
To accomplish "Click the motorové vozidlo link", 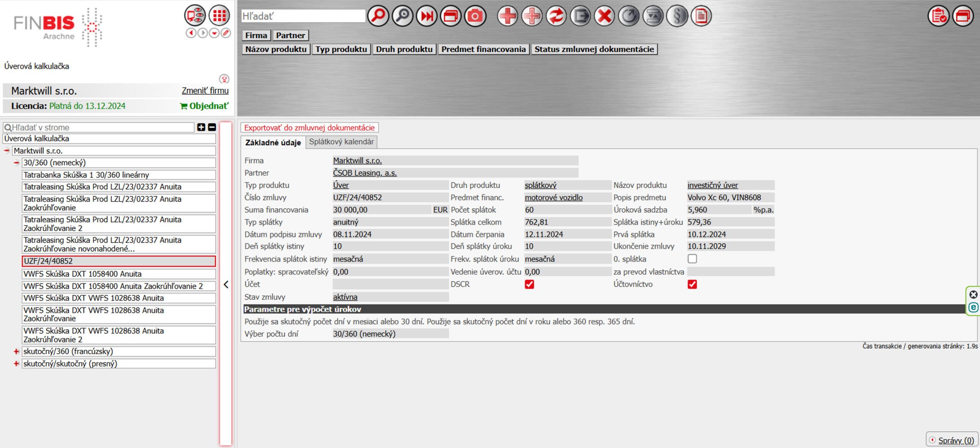I will 554,197.
